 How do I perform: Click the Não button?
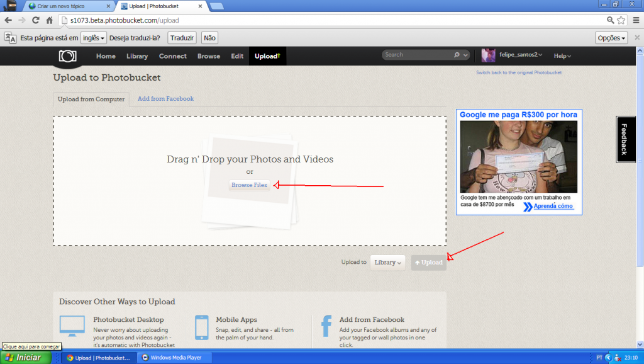click(x=209, y=38)
